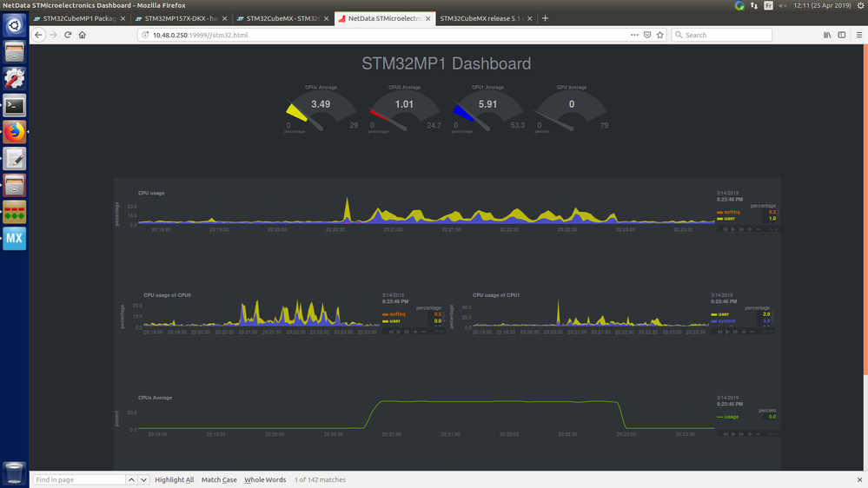The image size is (868, 488).
Task: Play the CPU usage of CPU0 chart
Action: coord(399,332)
